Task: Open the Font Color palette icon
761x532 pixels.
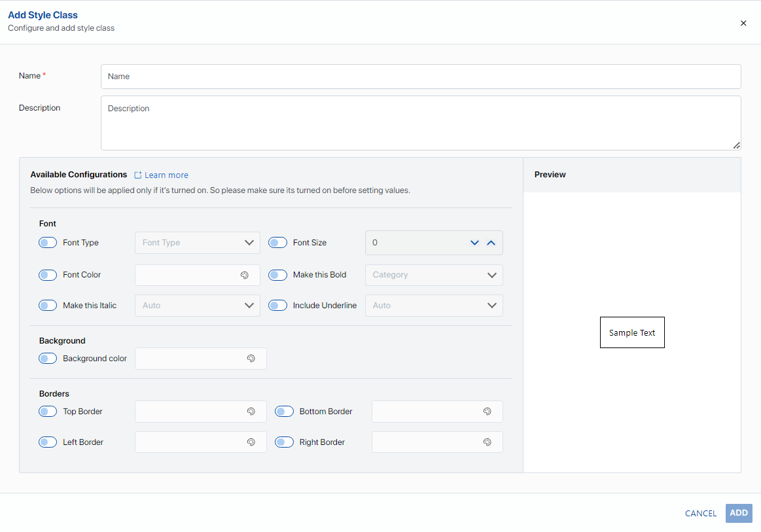Action: coord(245,275)
